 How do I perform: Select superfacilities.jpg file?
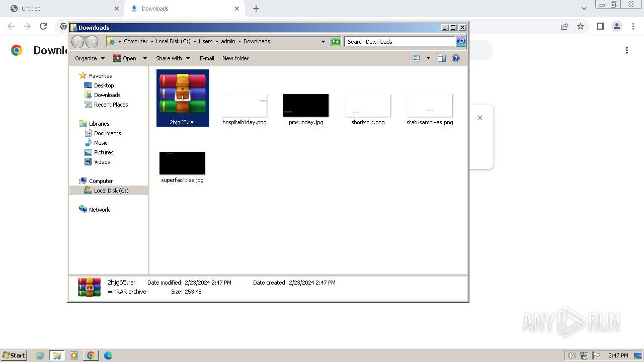(x=182, y=167)
